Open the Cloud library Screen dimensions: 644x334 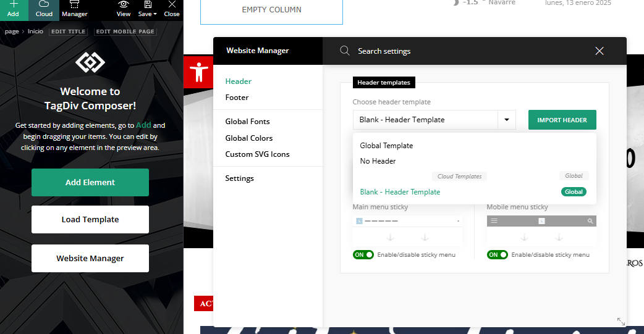coord(44,10)
